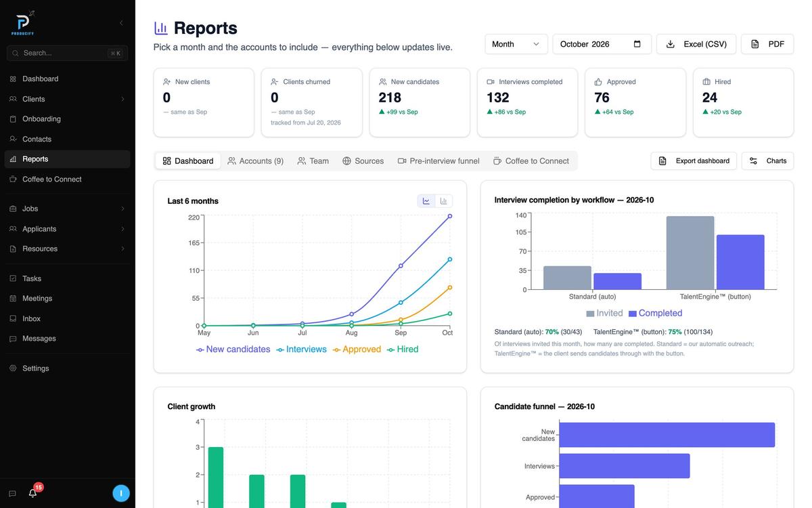Toggle Interviews series in legend
This screenshot has height=508, width=812.
click(301, 350)
